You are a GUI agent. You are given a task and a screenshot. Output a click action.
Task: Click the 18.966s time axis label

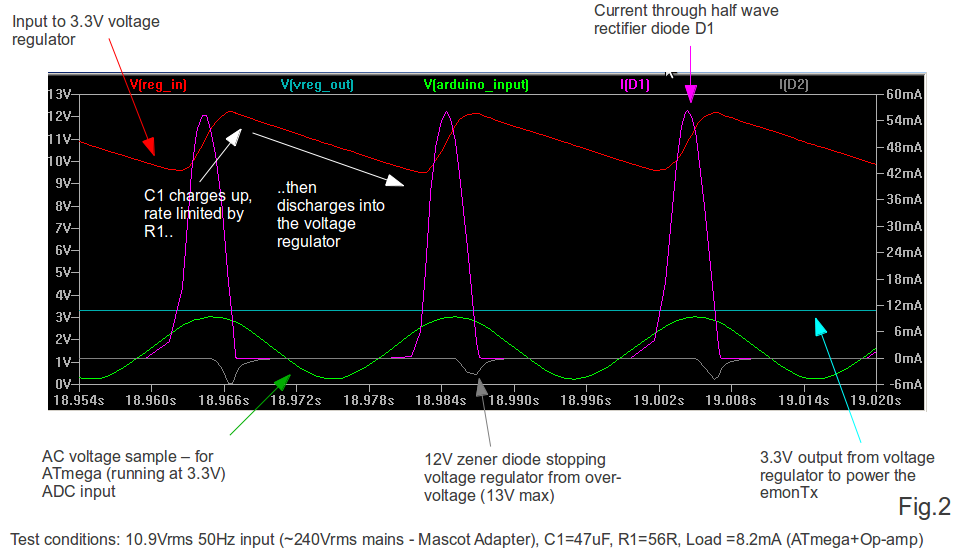pyautogui.click(x=224, y=400)
